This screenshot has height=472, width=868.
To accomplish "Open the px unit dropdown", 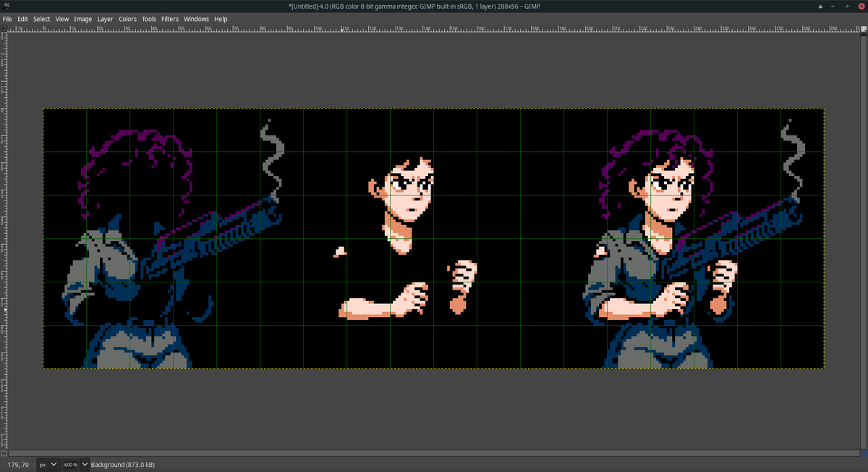I will 48,464.
